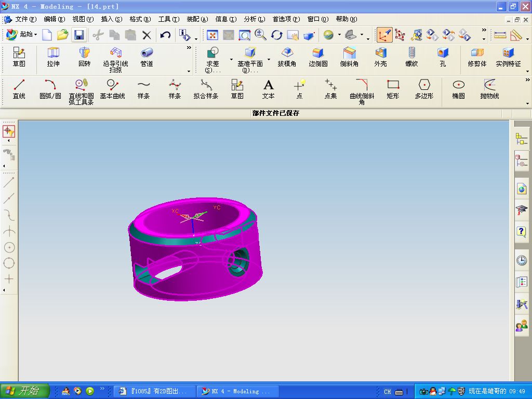Open the File (文件) menu

[25, 19]
